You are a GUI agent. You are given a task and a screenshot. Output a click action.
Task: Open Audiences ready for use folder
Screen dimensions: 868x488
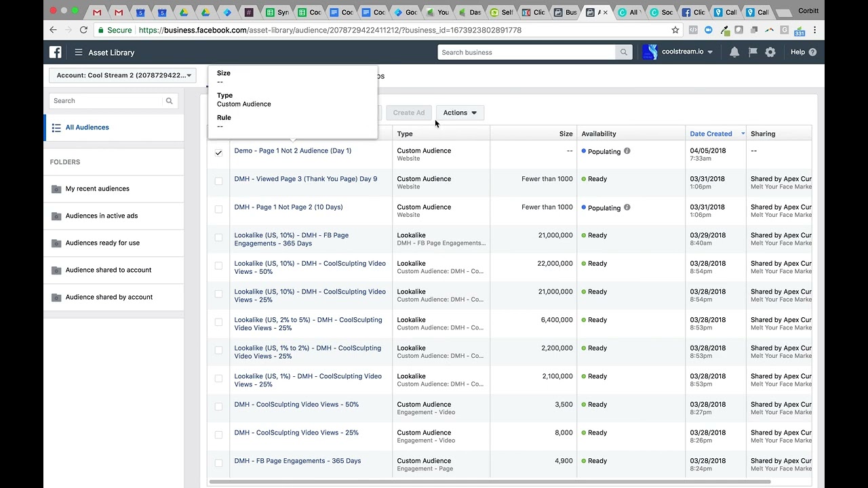tap(114, 243)
